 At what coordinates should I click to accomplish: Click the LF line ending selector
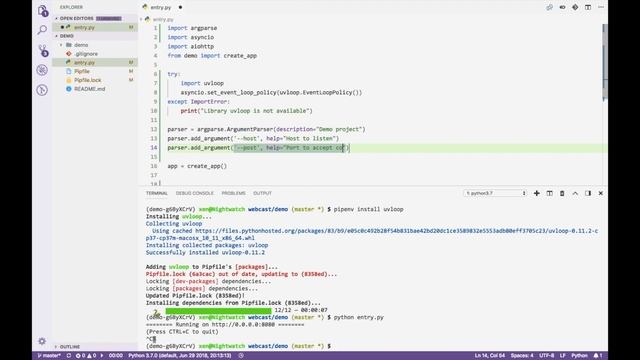pos(562,356)
